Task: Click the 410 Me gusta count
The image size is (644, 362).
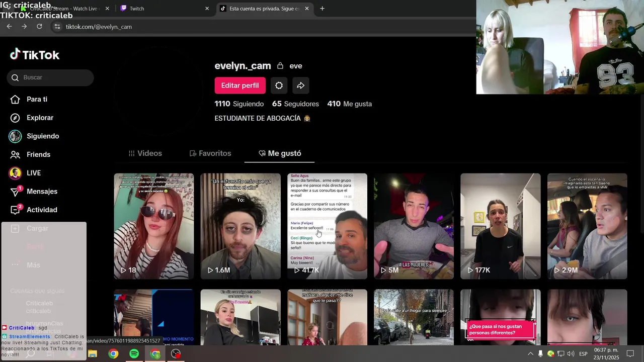Action: click(349, 104)
